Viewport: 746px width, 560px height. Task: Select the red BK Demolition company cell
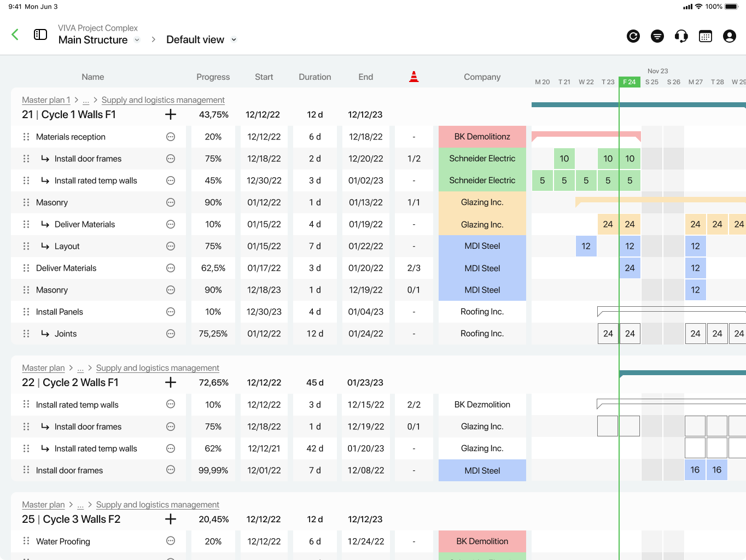(482, 541)
